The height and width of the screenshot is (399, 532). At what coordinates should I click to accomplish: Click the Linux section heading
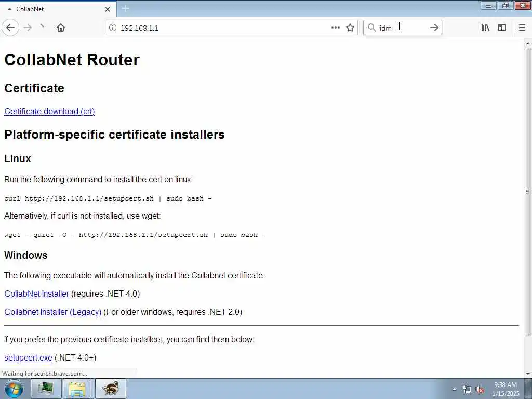18,158
